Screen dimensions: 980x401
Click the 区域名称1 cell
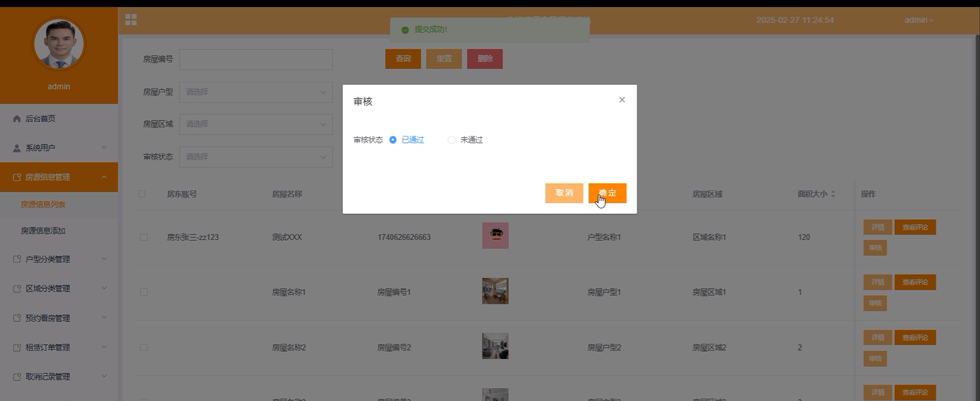coord(709,237)
